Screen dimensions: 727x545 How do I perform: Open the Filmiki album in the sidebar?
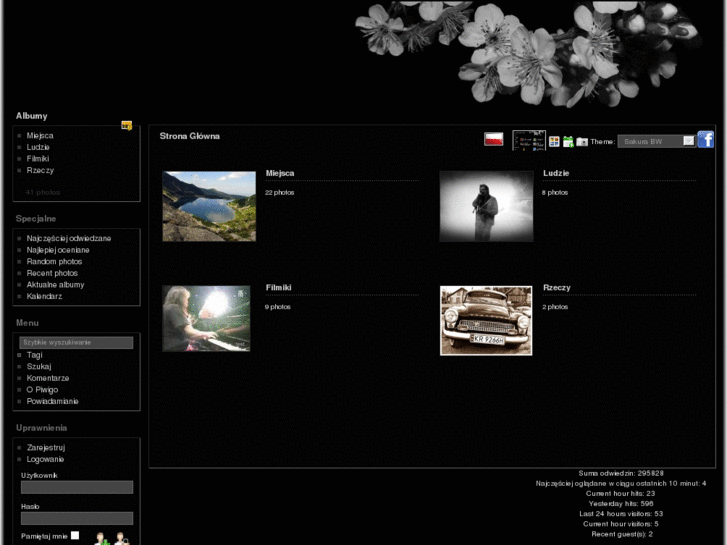pyautogui.click(x=38, y=159)
